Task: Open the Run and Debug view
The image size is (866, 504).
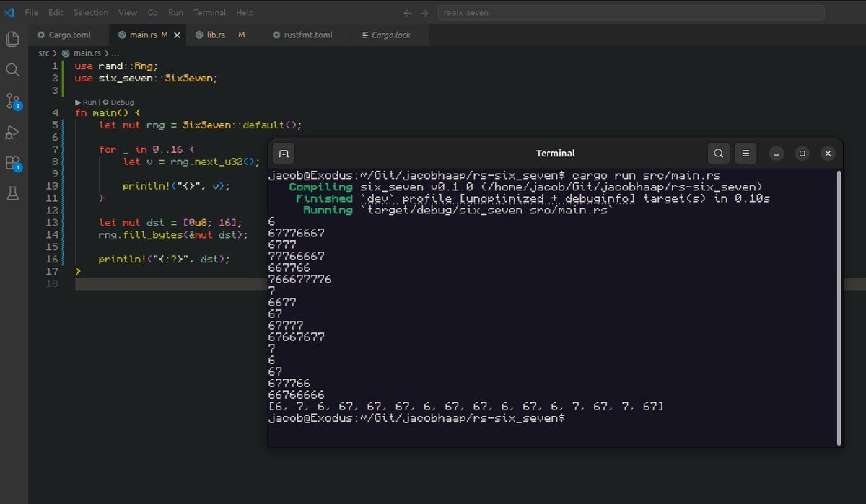Action: (x=12, y=133)
